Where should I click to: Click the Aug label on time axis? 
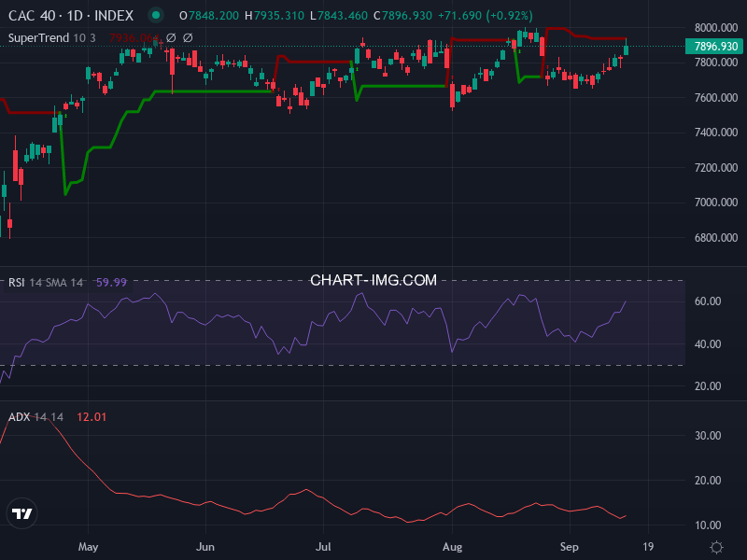452,547
